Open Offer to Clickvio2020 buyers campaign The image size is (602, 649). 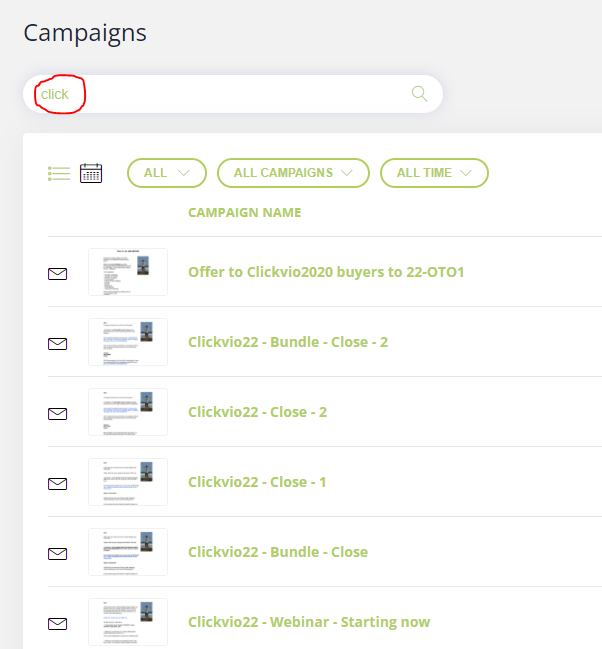pyautogui.click(x=326, y=272)
